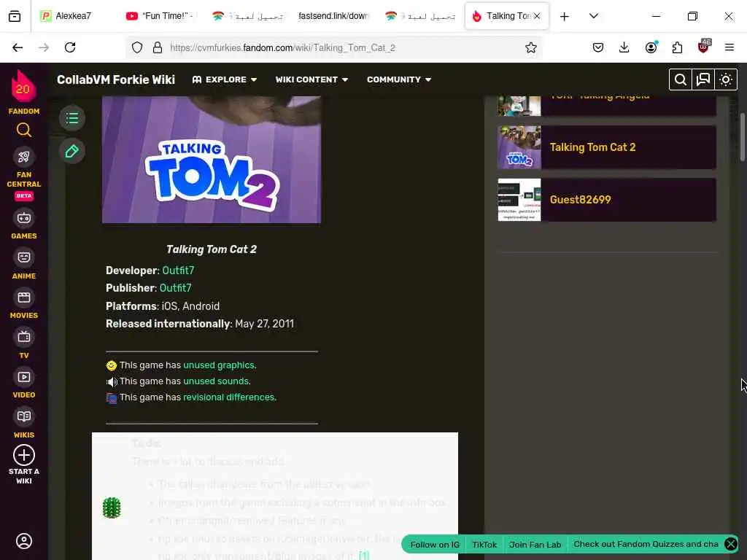Open the Movies clapperboard icon
This screenshot has height=560, width=747.
pyautogui.click(x=24, y=297)
